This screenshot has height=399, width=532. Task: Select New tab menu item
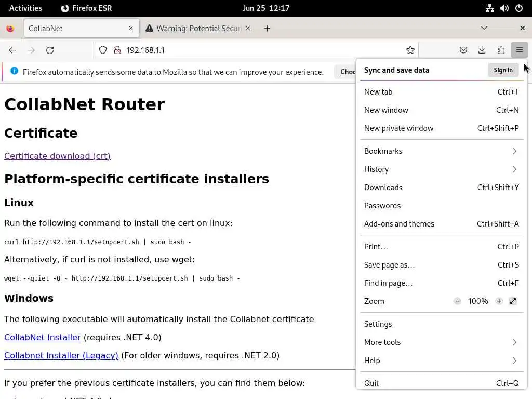click(442, 92)
